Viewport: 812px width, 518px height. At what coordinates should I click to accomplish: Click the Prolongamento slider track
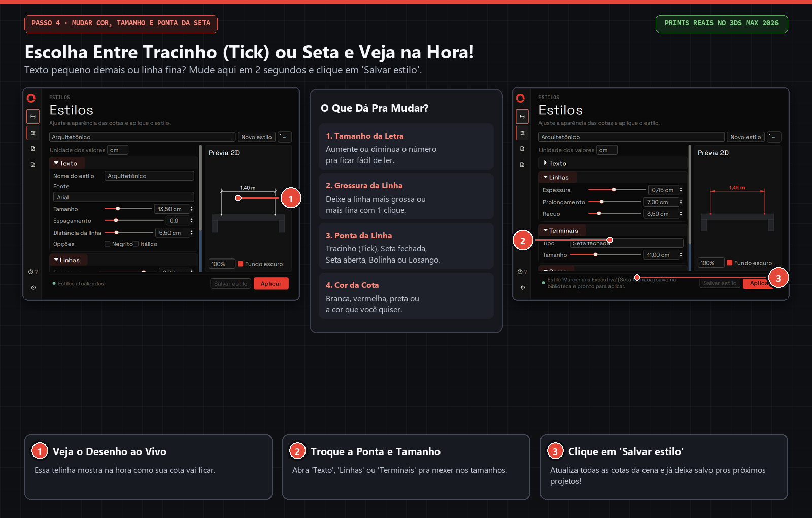click(x=615, y=202)
